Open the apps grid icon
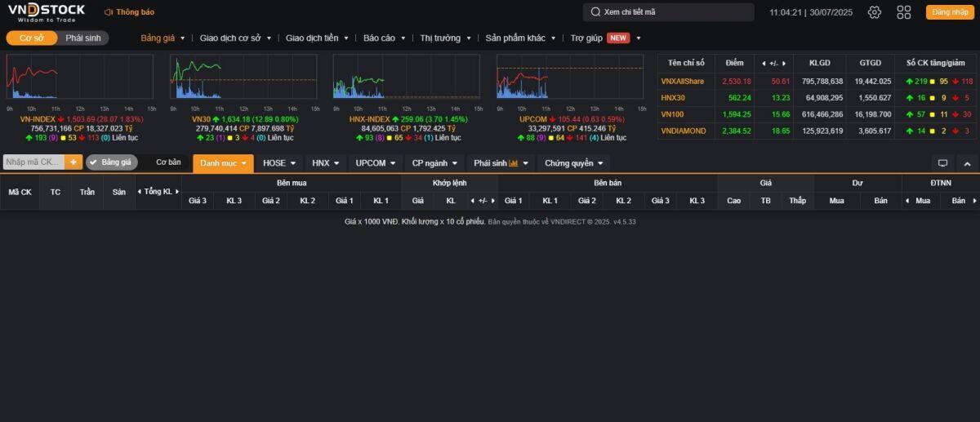980x422 pixels. [x=904, y=12]
